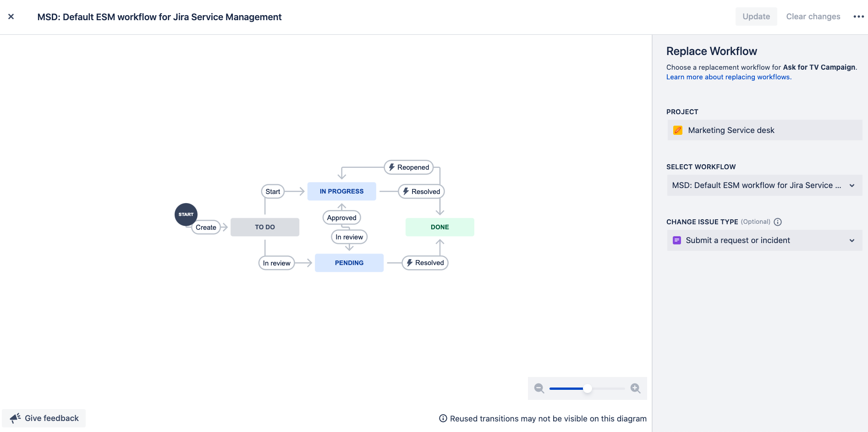Select the Reopened transition
This screenshot has height=432, width=868.
(x=409, y=167)
